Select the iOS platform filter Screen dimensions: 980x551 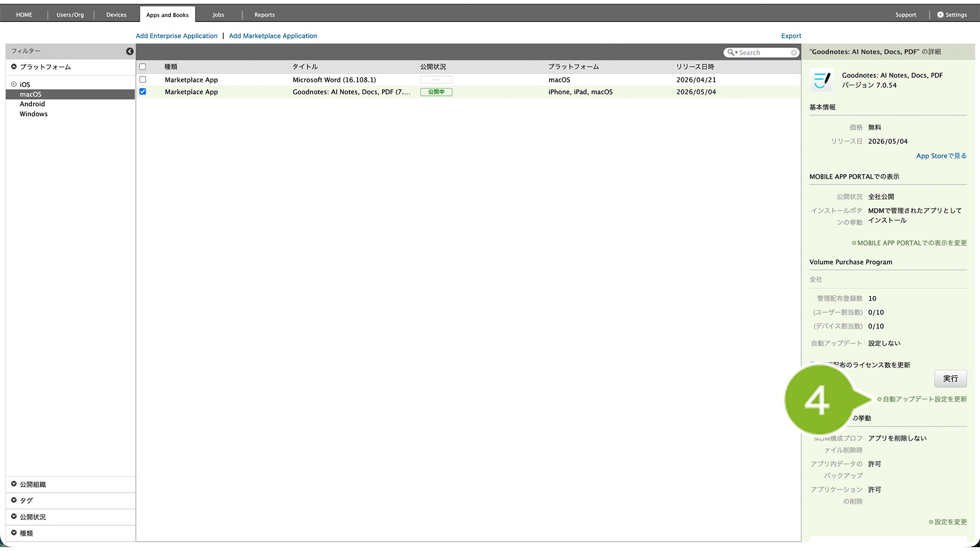click(x=25, y=84)
